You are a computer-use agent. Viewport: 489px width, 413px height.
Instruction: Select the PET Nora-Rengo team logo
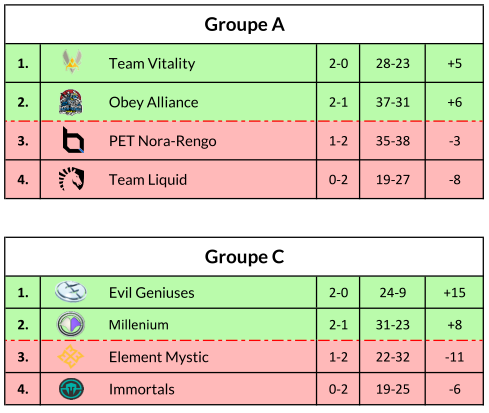(x=73, y=140)
